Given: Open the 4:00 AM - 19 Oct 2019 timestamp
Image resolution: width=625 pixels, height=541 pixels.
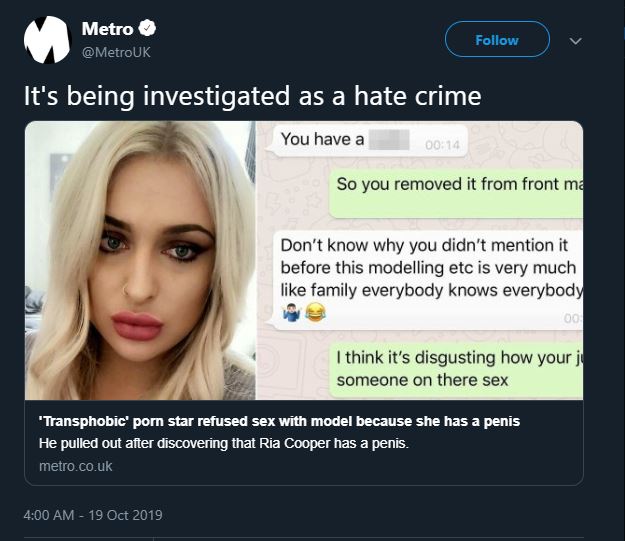Looking at the screenshot, I should pos(93,515).
